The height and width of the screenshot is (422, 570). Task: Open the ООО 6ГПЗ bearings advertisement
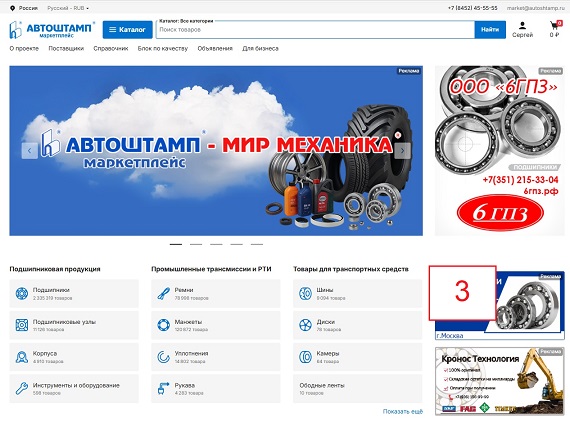(500, 150)
